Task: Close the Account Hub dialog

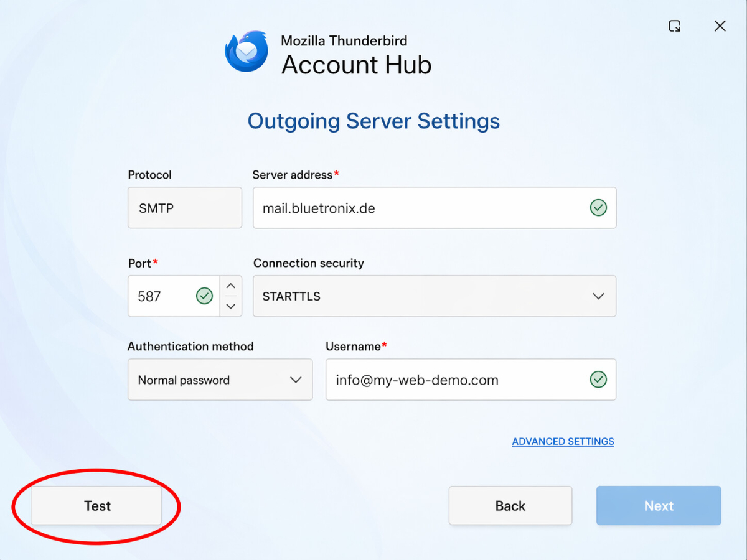Action: click(720, 26)
